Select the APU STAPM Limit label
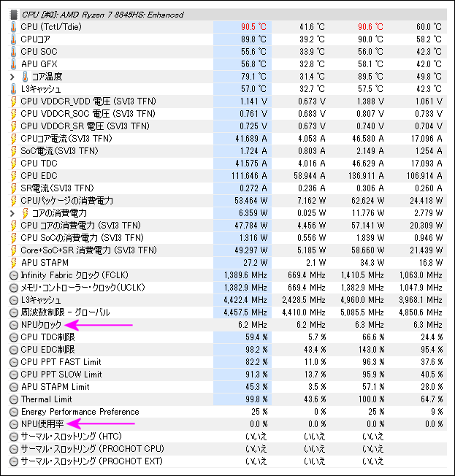The width and height of the screenshot is (455, 476). 56,387
